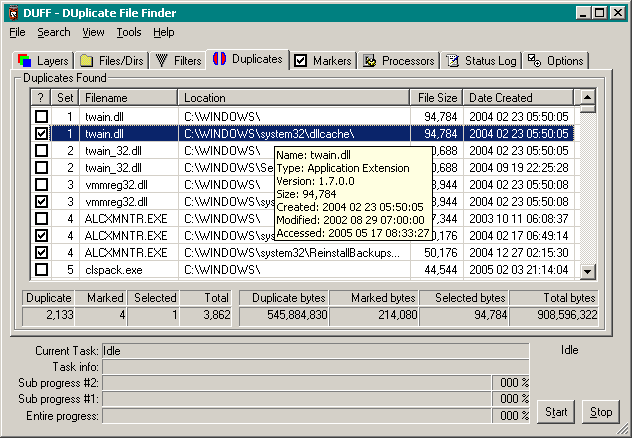Click the Stop button

[x=601, y=412]
